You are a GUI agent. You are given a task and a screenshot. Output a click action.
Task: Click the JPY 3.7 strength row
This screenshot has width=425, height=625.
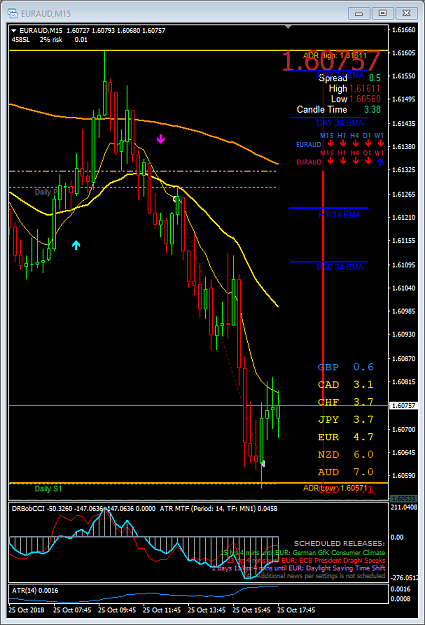[x=346, y=420]
